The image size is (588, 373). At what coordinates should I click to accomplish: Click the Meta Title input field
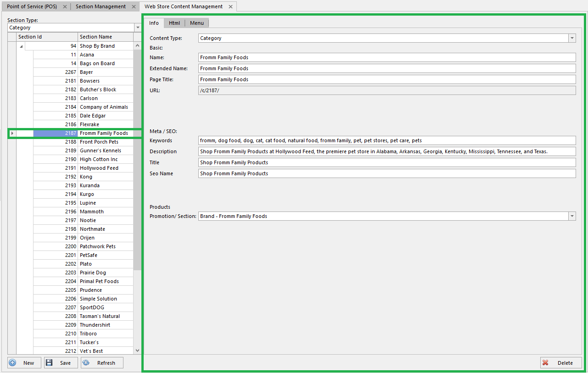pos(387,162)
